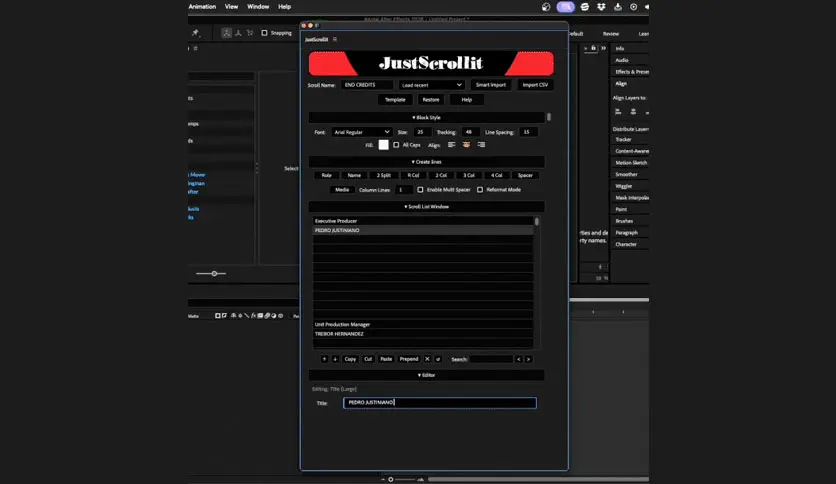Add a Spacer line
836x484 pixels.
pos(525,175)
